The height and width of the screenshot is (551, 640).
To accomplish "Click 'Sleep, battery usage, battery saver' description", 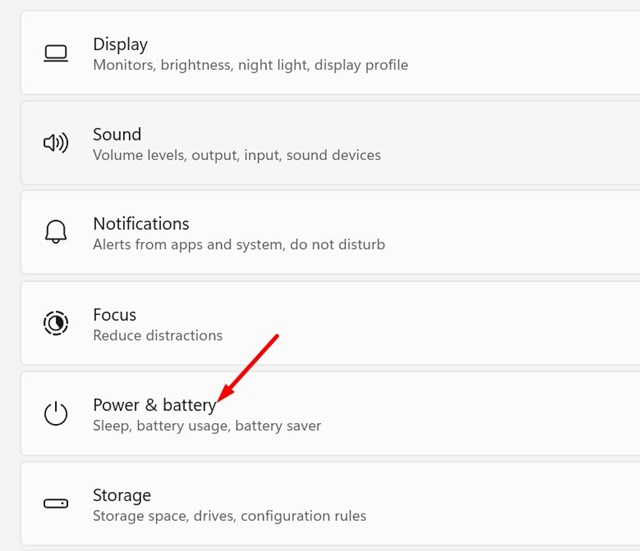I will pyautogui.click(x=206, y=426).
